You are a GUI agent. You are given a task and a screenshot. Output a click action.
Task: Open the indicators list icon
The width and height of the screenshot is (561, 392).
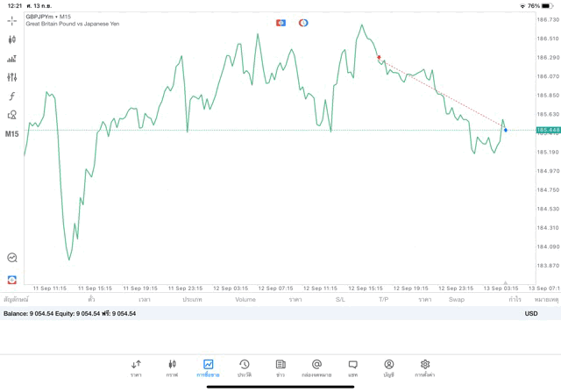coord(12,59)
